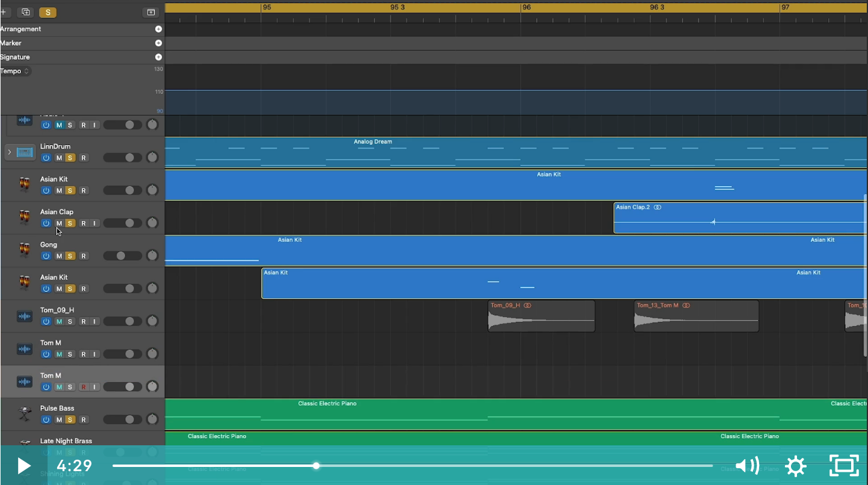Toggle the Gong track power button

pyautogui.click(x=46, y=256)
